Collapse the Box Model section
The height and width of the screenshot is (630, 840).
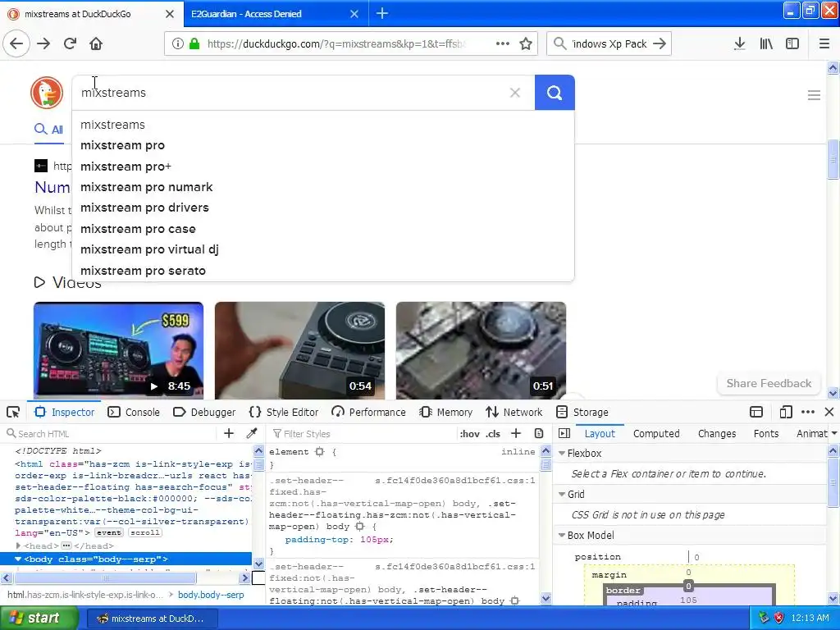pyautogui.click(x=562, y=535)
